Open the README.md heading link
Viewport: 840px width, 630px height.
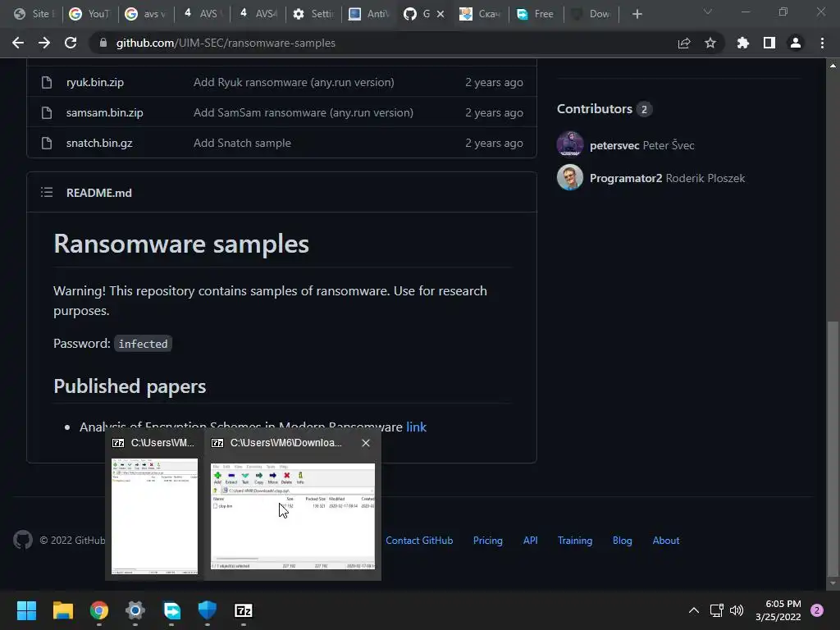click(x=98, y=193)
